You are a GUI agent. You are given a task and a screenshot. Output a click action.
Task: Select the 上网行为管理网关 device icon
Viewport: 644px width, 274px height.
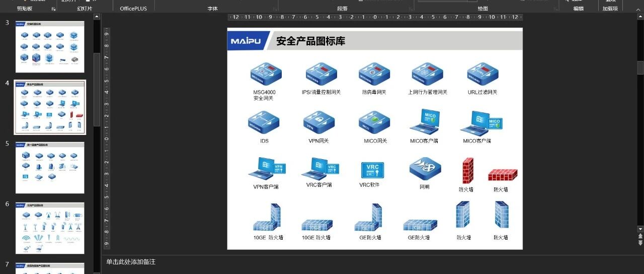coord(427,74)
